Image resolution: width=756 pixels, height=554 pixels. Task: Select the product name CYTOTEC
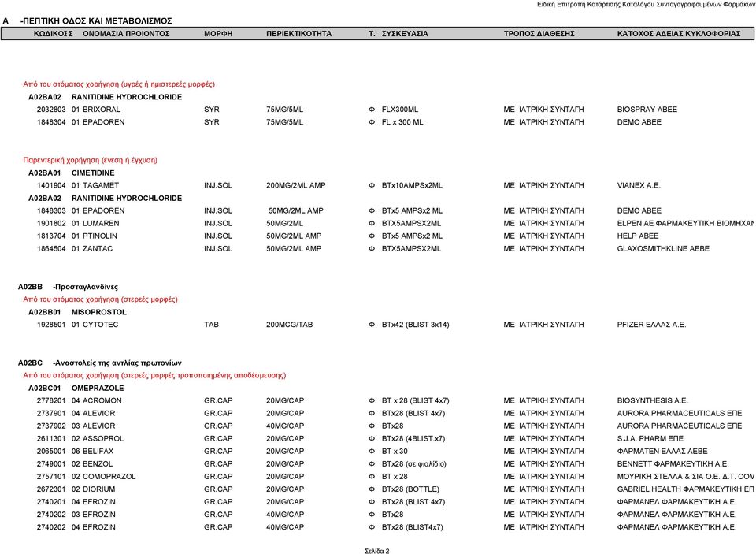101,325
